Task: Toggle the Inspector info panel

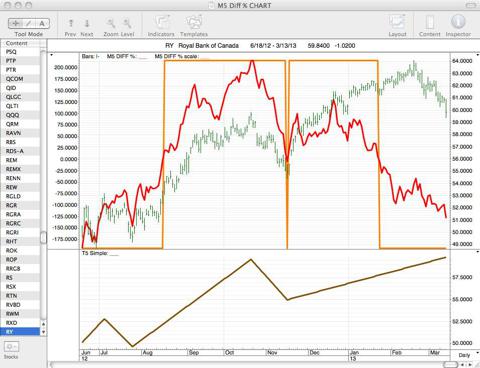Action: coord(458,22)
